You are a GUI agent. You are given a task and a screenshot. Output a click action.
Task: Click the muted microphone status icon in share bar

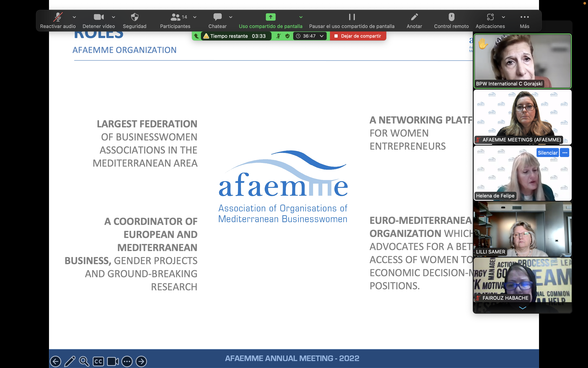tap(278, 36)
